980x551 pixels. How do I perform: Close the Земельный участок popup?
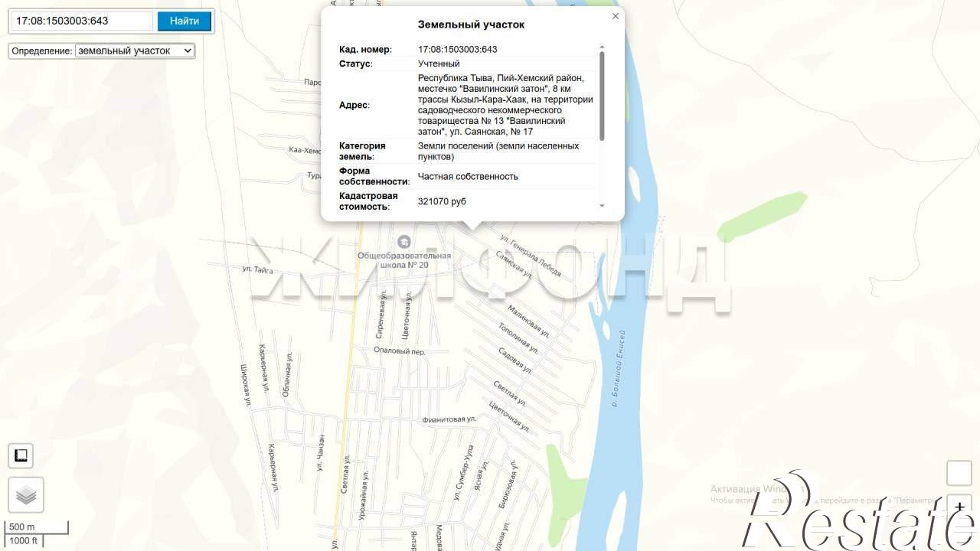[x=615, y=16]
